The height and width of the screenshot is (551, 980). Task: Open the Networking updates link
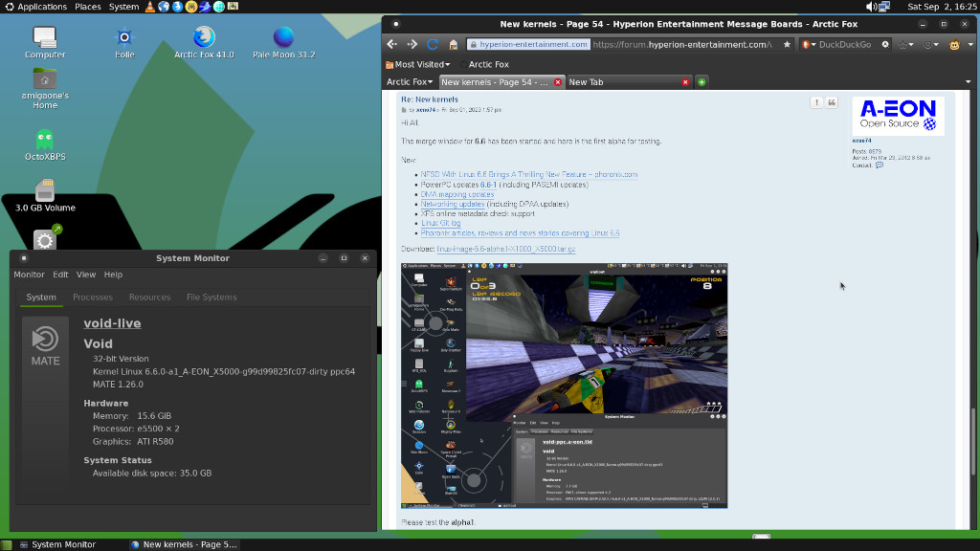[x=453, y=205]
